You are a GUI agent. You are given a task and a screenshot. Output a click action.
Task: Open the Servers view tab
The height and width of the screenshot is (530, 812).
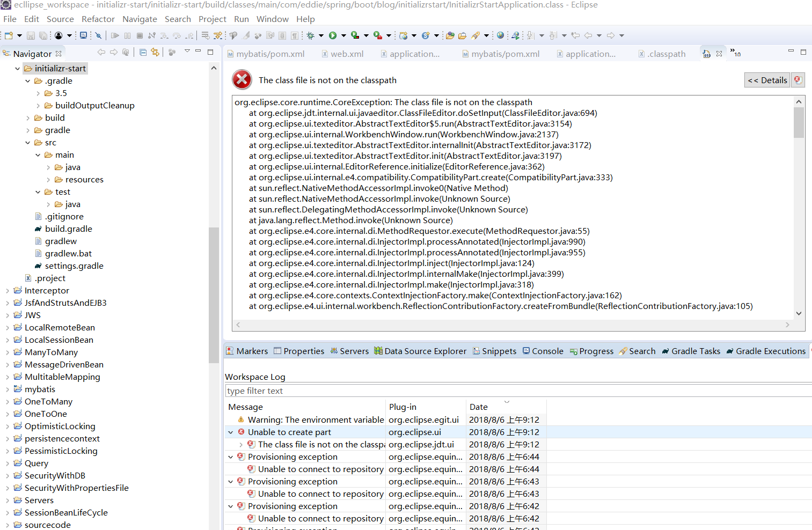[x=349, y=351]
